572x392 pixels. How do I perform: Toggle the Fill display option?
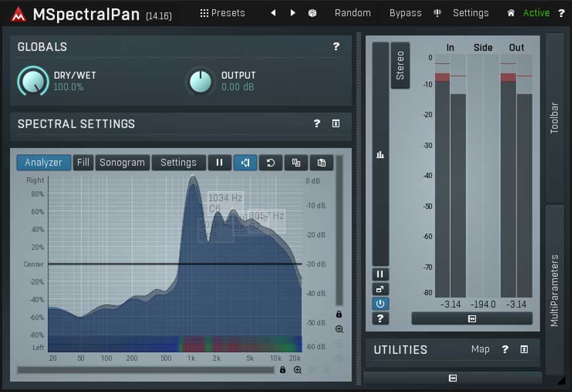point(83,162)
